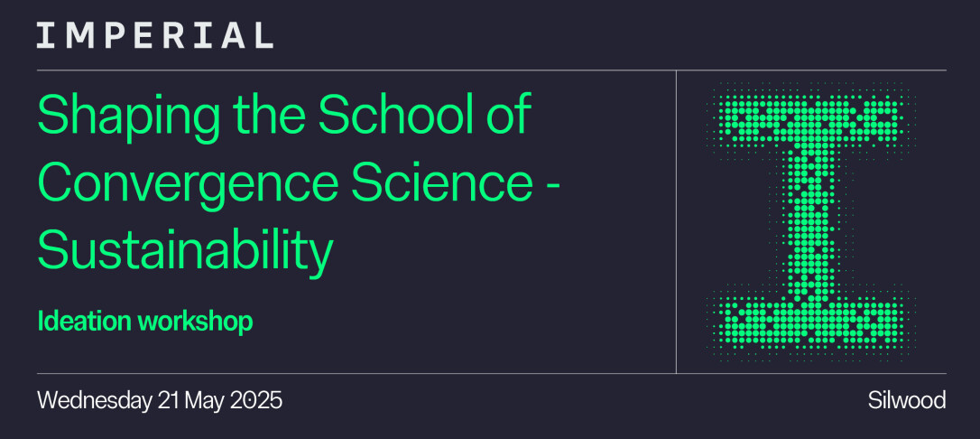The height and width of the screenshot is (439, 980).
Task: Click the IMPERIAL logo wordmark
Action: (154, 36)
